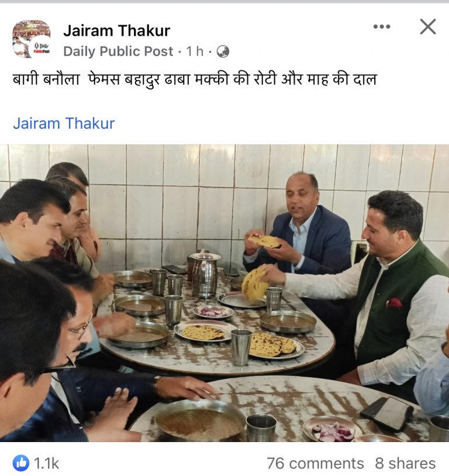Image resolution: width=449 pixels, height=476 pixels.
Task: Tap the Daily Public Post badge on avatar
Action: (42, 49)
